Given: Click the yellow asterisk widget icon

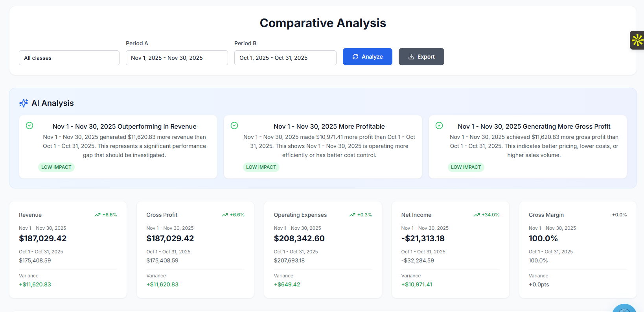Looking at the screenshot, I should (x=637, y=40).
